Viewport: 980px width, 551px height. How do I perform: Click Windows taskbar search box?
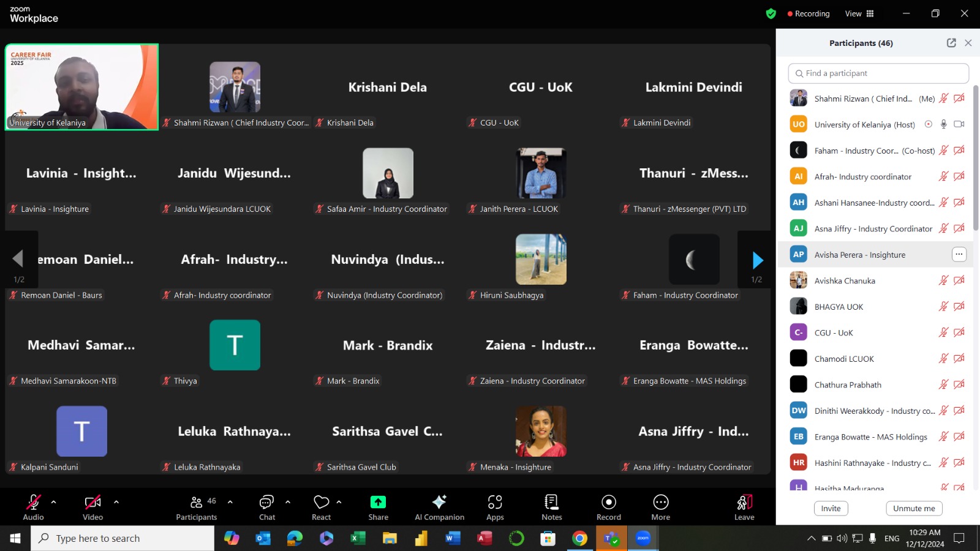point(123,538)
